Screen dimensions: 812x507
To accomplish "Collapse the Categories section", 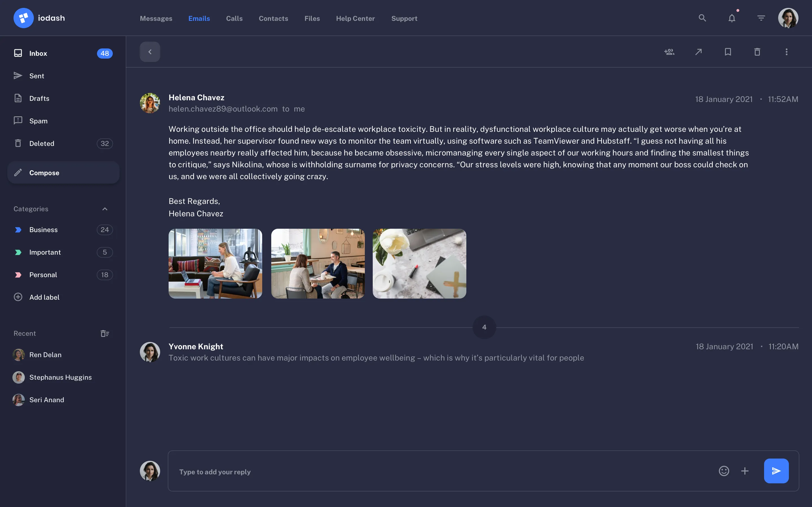I will coord(104,208).
